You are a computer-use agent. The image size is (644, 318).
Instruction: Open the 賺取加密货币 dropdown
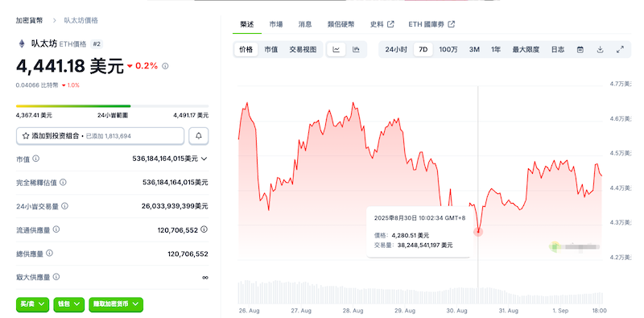tap(116, 304)
